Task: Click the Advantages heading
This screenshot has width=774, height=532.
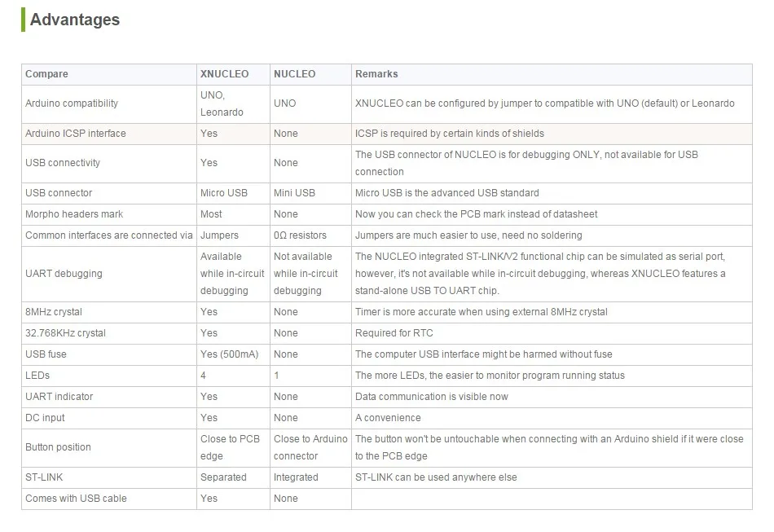Action: 74,20
